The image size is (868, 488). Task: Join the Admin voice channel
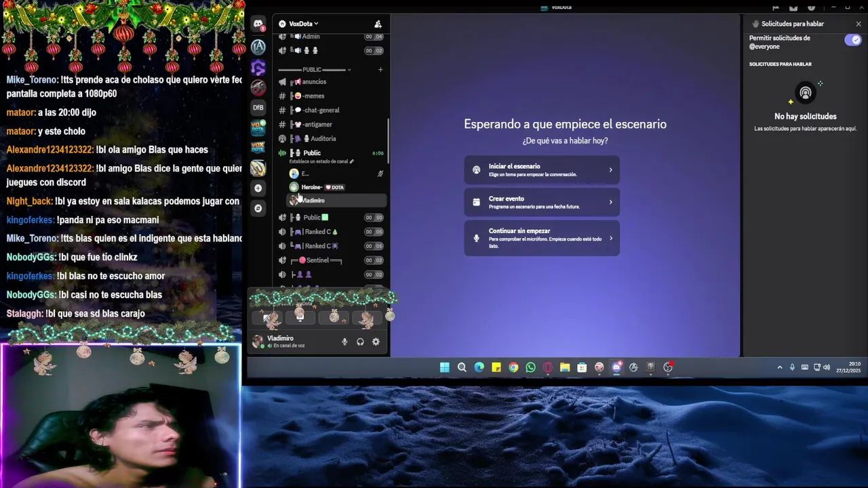click(332, 37)
